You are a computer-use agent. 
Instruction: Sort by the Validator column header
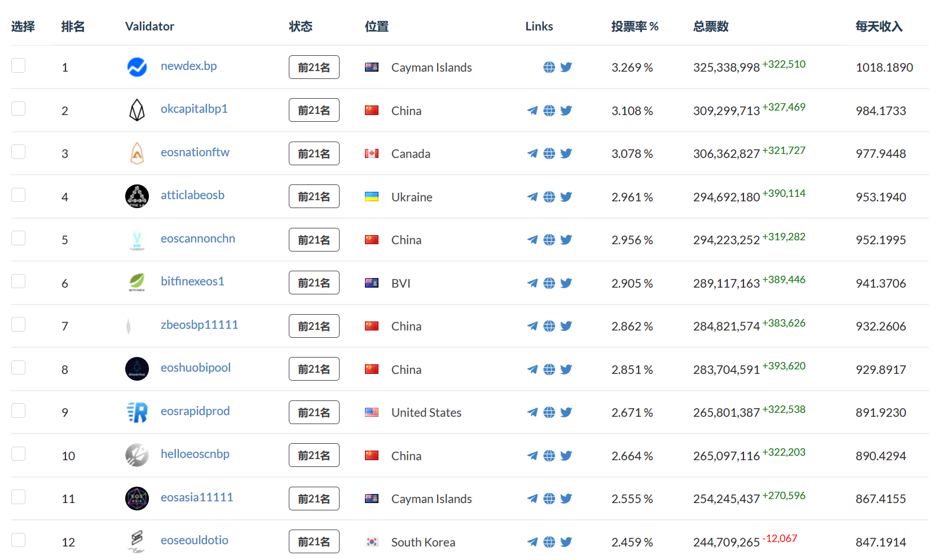[x=149, y=27]
